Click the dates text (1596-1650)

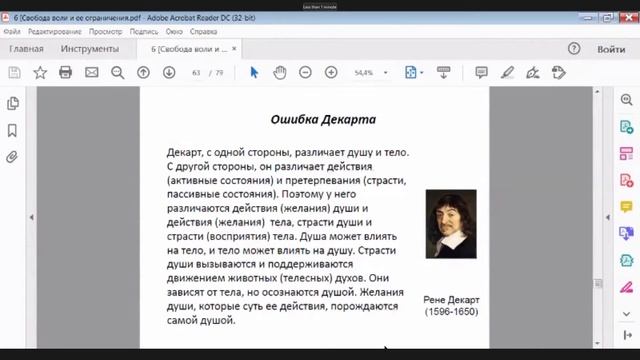451,312
